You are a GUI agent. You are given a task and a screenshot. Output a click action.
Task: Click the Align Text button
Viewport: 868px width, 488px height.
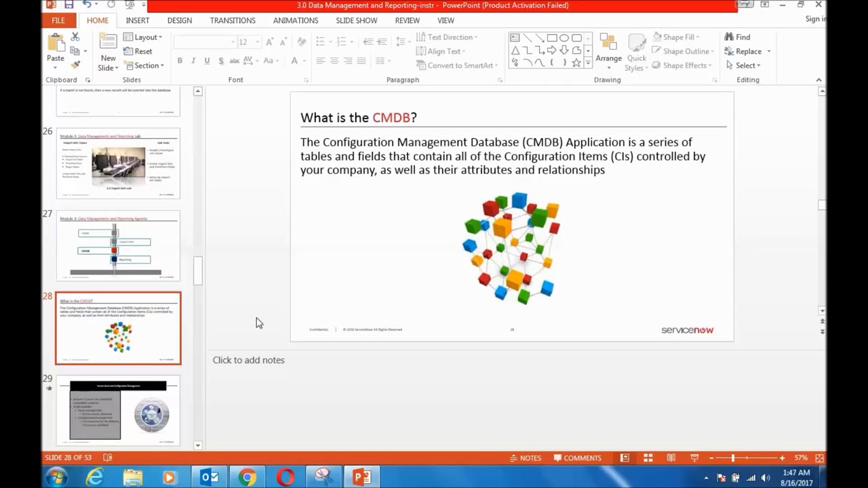pos(440,52)
